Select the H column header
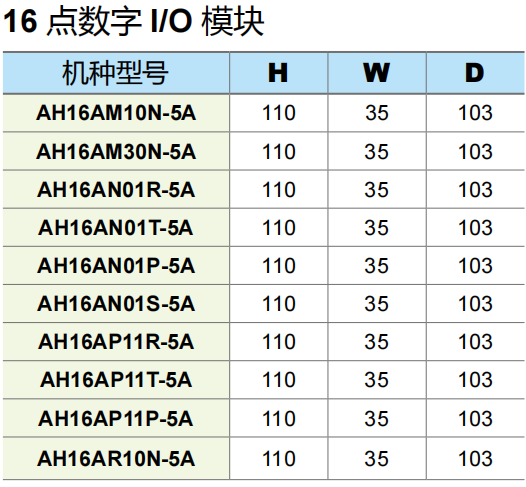 [278, 73]
